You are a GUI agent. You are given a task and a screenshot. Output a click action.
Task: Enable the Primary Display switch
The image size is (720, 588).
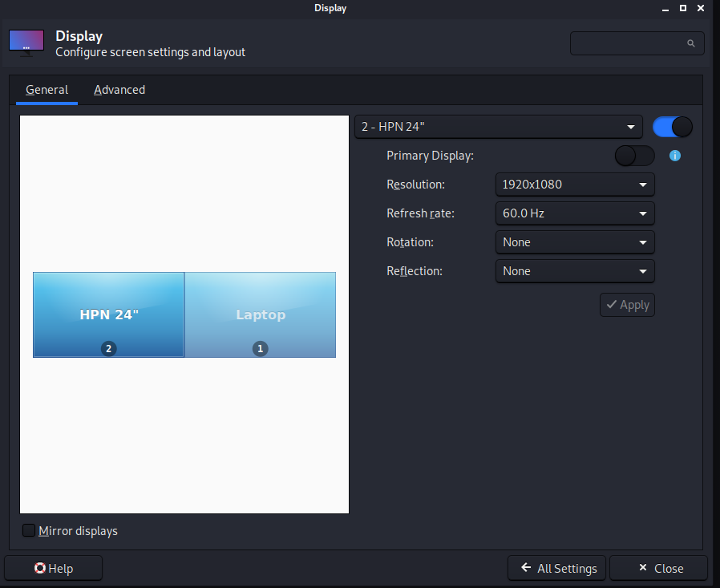click(x=634, y=156)
